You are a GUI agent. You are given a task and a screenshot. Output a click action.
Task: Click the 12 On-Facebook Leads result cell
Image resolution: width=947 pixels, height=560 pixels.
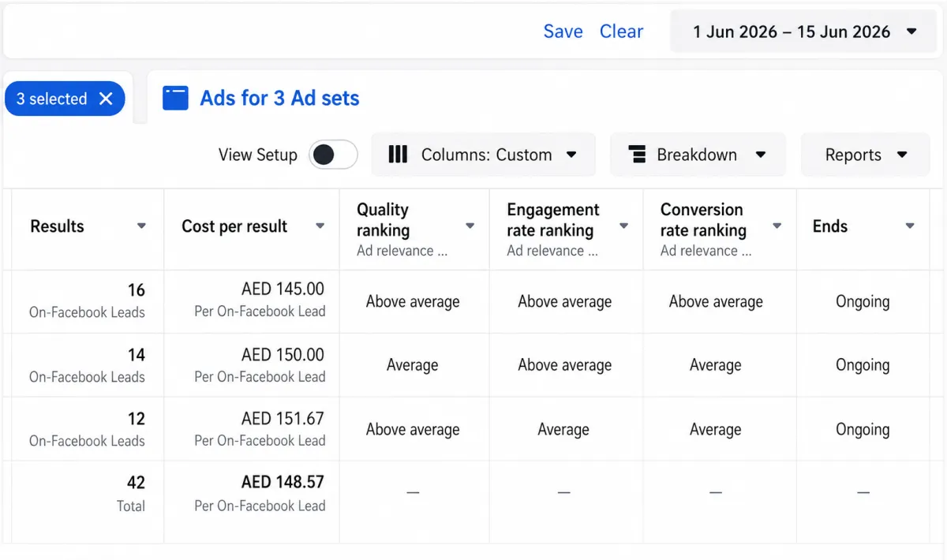tap(88, 429)
